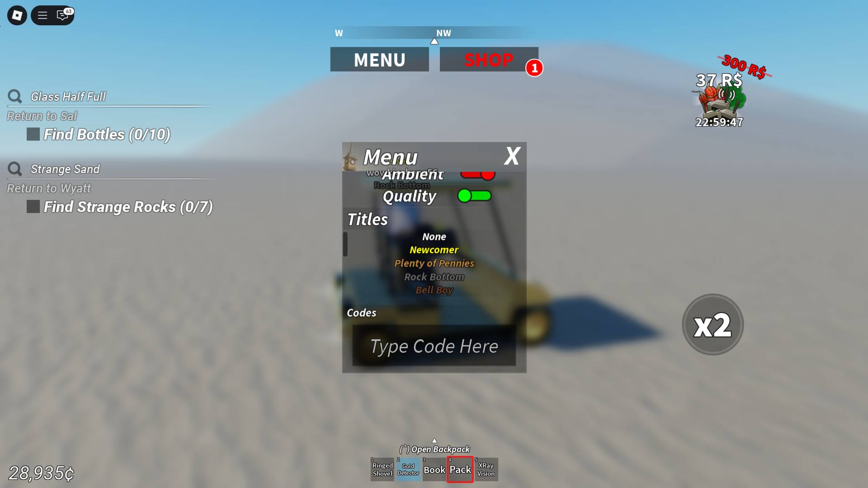Click the SHOP notification badge icon
Viewport: 868px width, 488px height.
[535, 67]
